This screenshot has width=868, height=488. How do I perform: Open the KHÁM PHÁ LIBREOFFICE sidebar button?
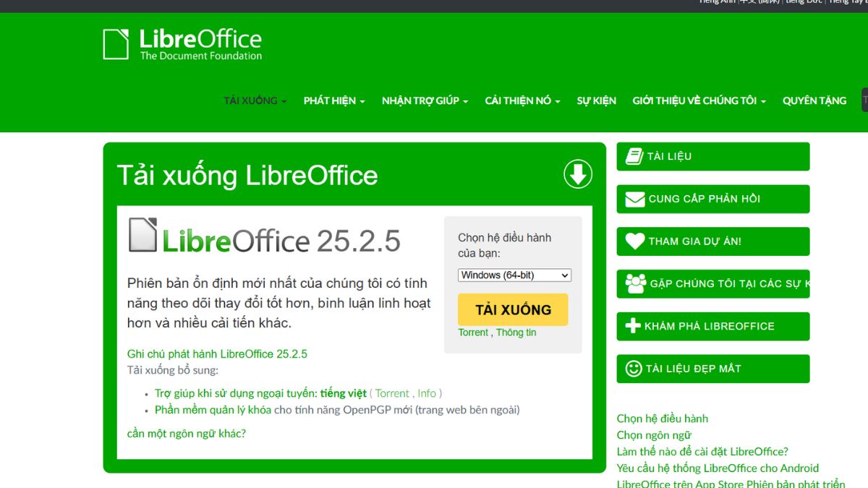point(713,326)
